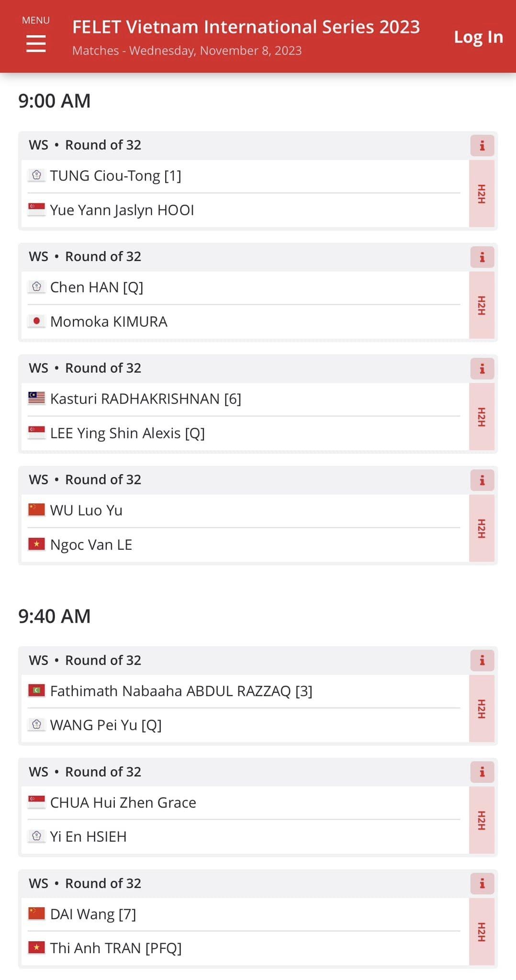Open info icon for ABDUL RAZZAQ match

coord(482,660)
